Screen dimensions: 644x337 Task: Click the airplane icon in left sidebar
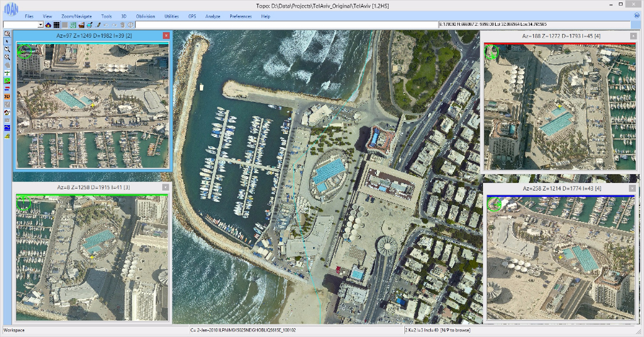7,74
